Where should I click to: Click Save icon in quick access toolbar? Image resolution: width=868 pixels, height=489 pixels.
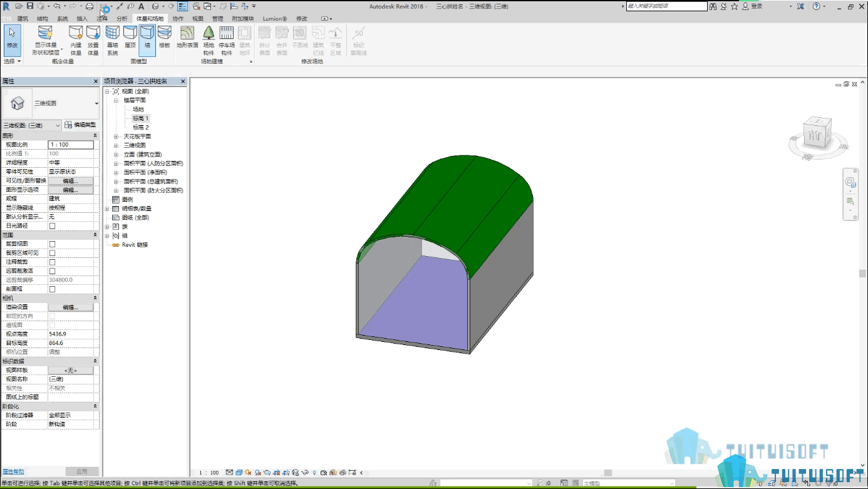(29, 6)
